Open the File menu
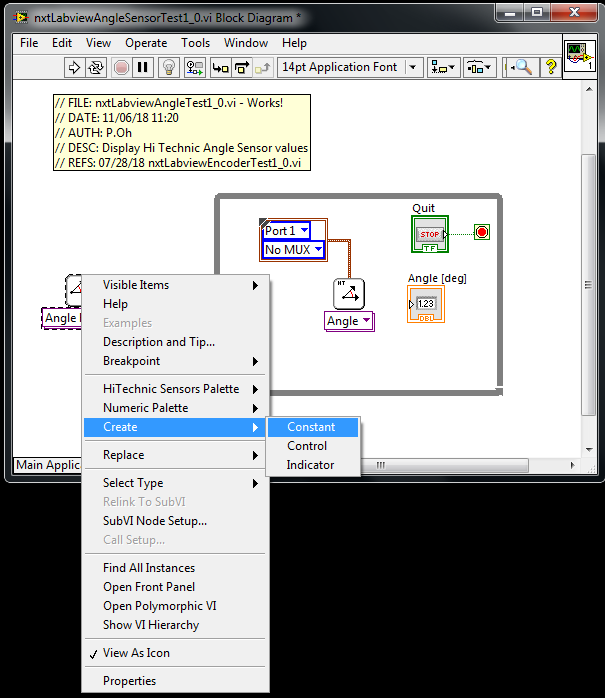This screenshot has width=605, height=698. (29, 43)
